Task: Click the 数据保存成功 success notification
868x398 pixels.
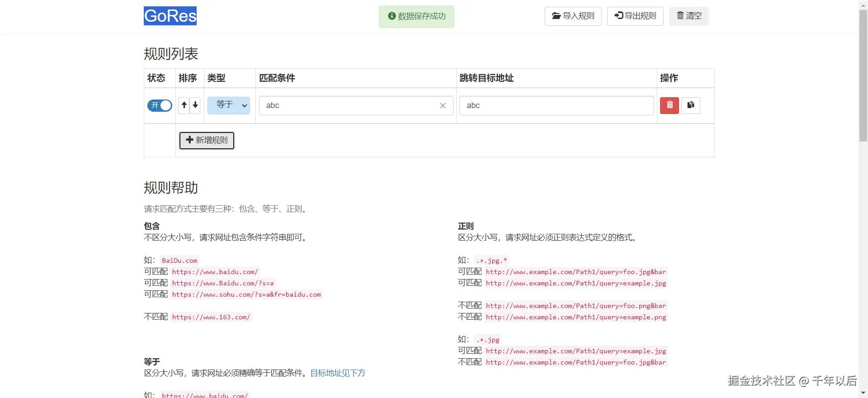Action: coord(416,16)
